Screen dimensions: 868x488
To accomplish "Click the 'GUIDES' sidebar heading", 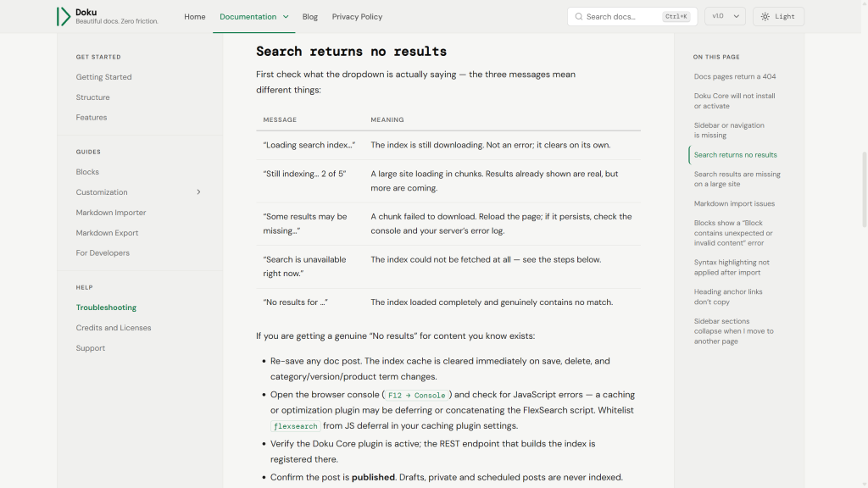I will (88, 152).
